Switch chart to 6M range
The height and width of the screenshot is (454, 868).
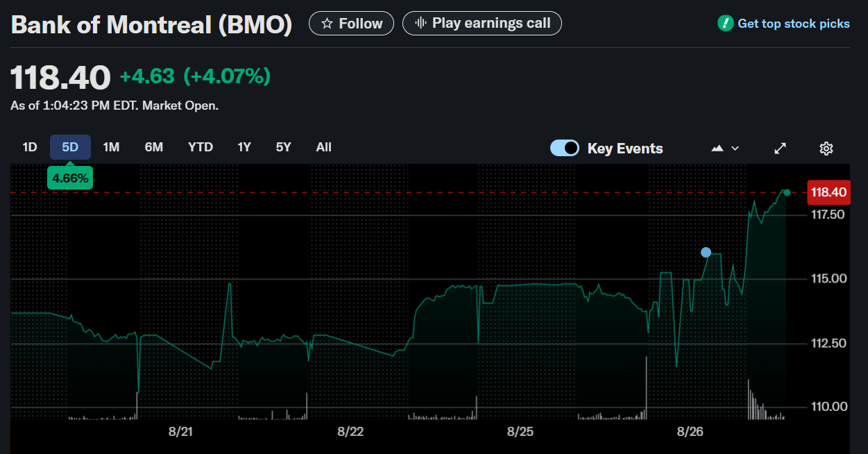click(154, 147)
